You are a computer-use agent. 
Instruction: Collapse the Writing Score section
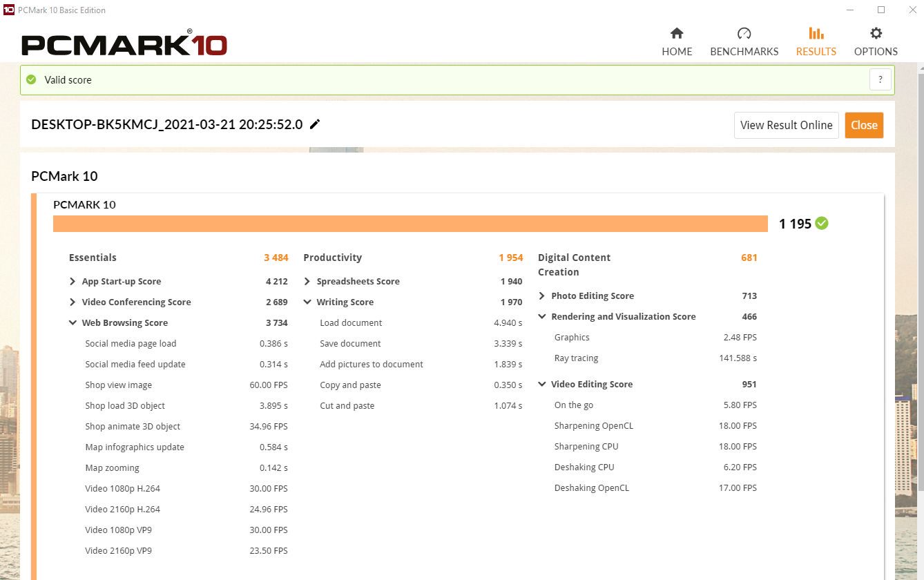coord(307,302)
